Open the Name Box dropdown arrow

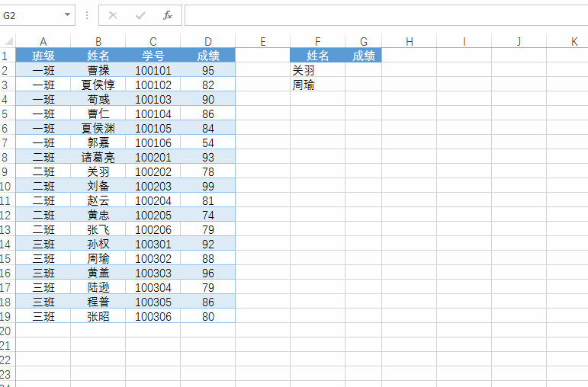(x=68, y=15)
